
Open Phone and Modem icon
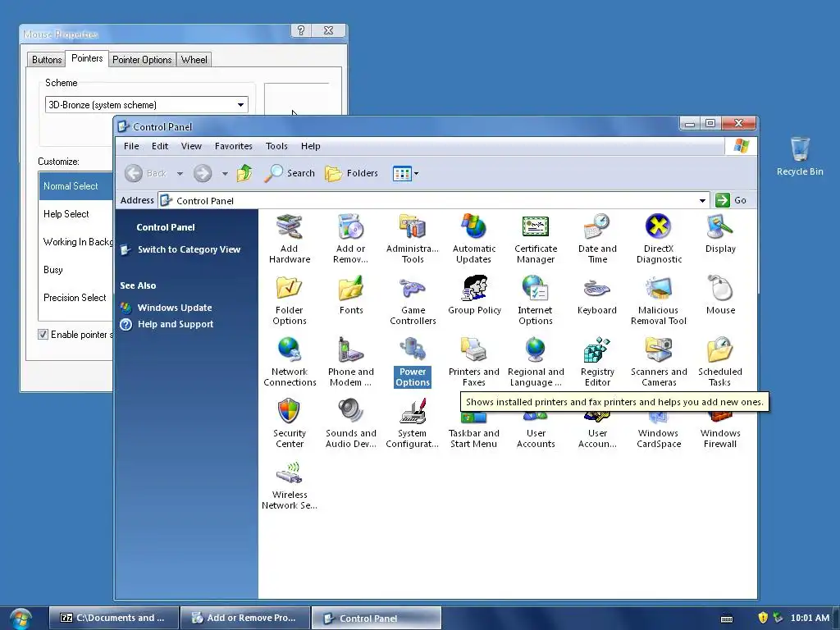coord(351,362)
